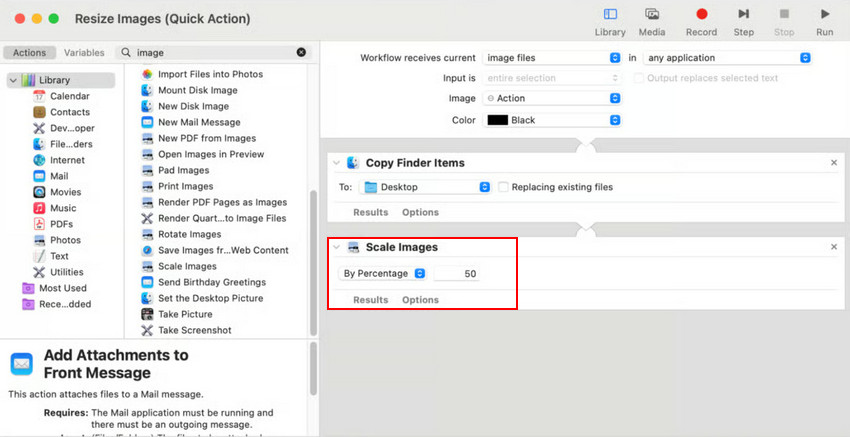Select Import Files into Photos action

(202, 74)
